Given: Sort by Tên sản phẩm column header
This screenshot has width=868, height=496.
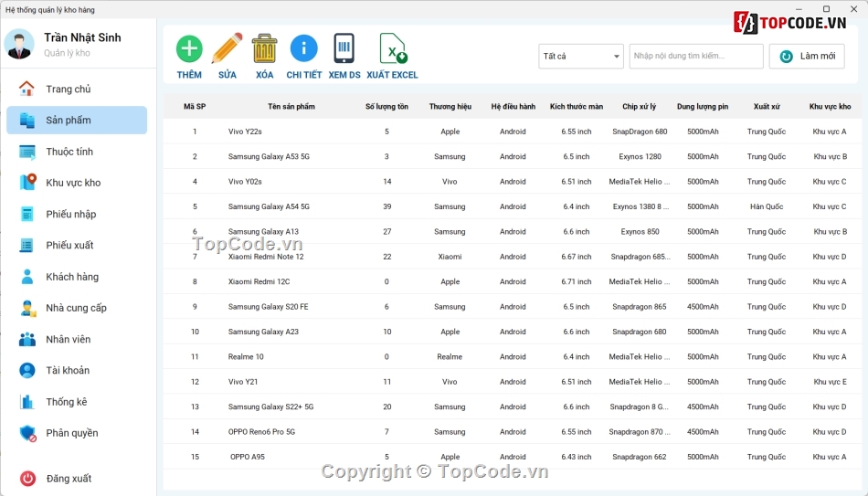Looking at the screenshot, I should pos(291,106).
